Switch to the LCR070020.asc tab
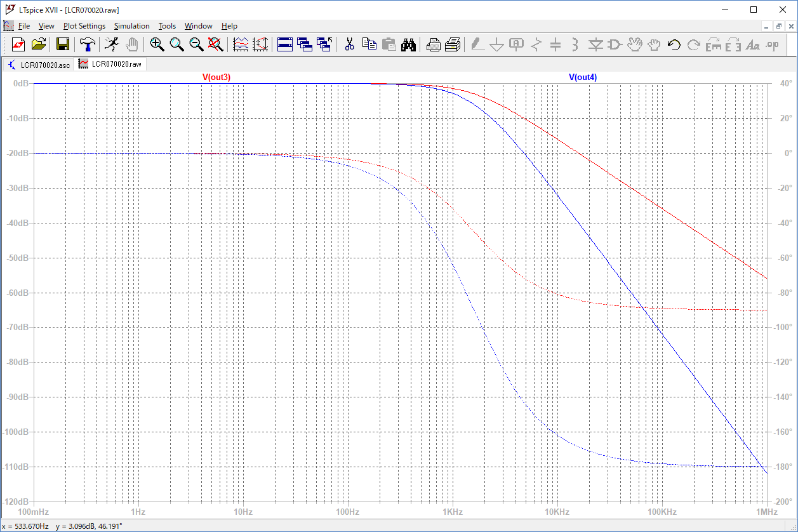Viewport: 798px width, 532px height. 39,65
